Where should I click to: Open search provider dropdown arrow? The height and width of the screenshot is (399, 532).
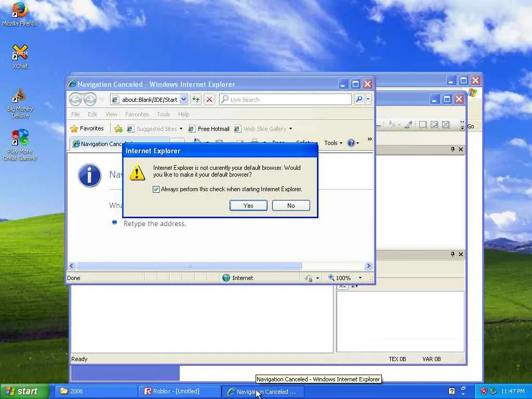click(368, 99)
